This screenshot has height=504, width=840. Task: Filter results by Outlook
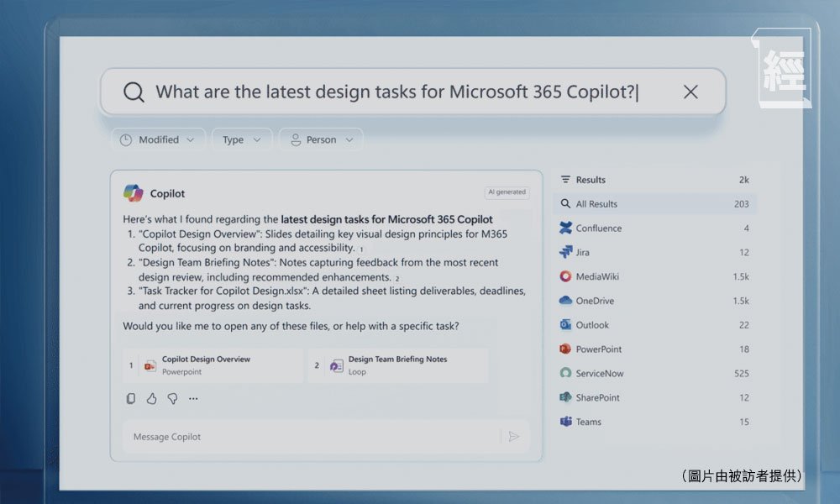[x=654, y=325]
